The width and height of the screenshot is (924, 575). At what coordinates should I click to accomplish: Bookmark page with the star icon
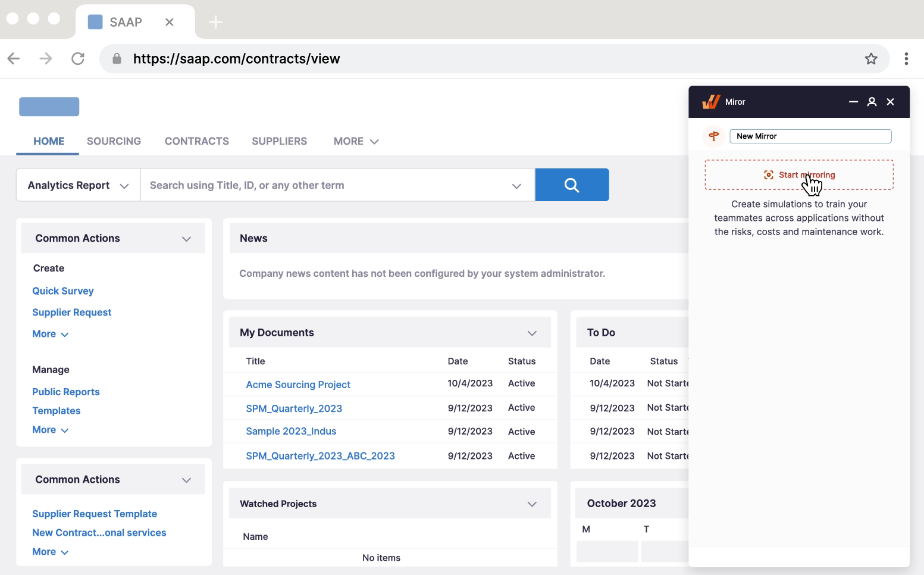click(871, 59)
